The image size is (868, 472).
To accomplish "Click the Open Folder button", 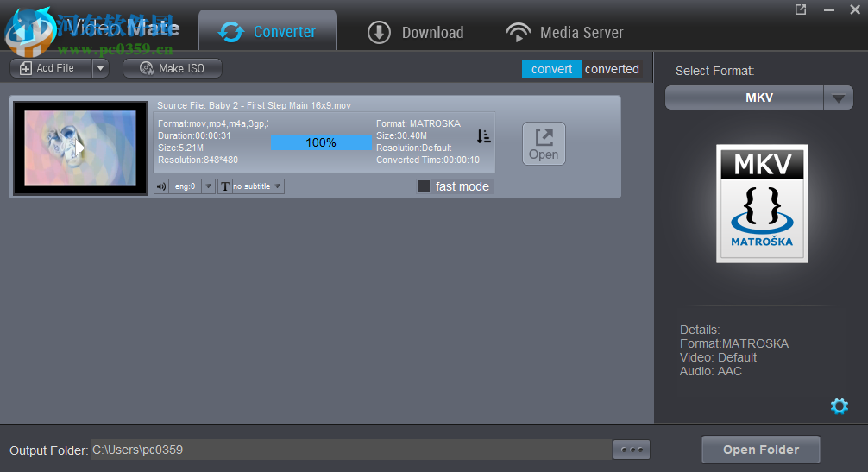I will tap(761, 450).
